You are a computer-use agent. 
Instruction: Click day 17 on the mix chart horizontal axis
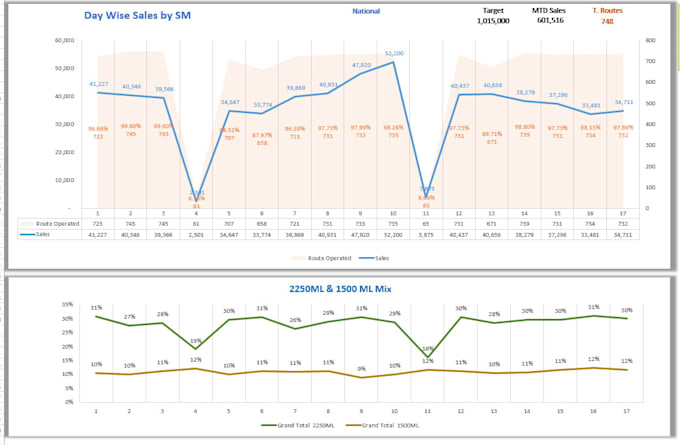coord(626,411)
